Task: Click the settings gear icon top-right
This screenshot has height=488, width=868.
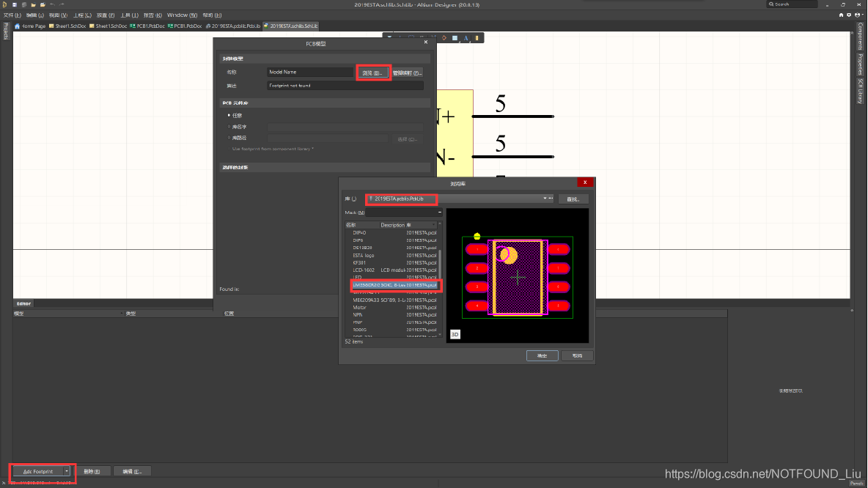Action: tap(849, 15)
